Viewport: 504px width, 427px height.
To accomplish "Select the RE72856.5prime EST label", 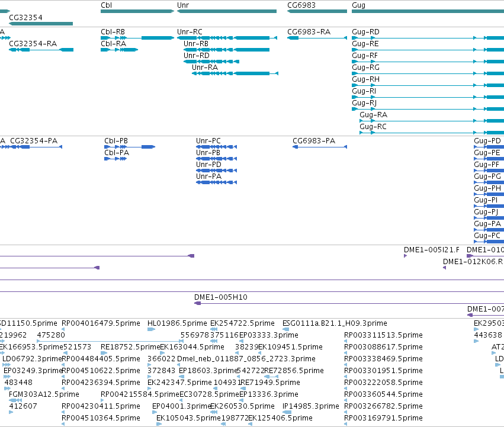I will 294,371.
